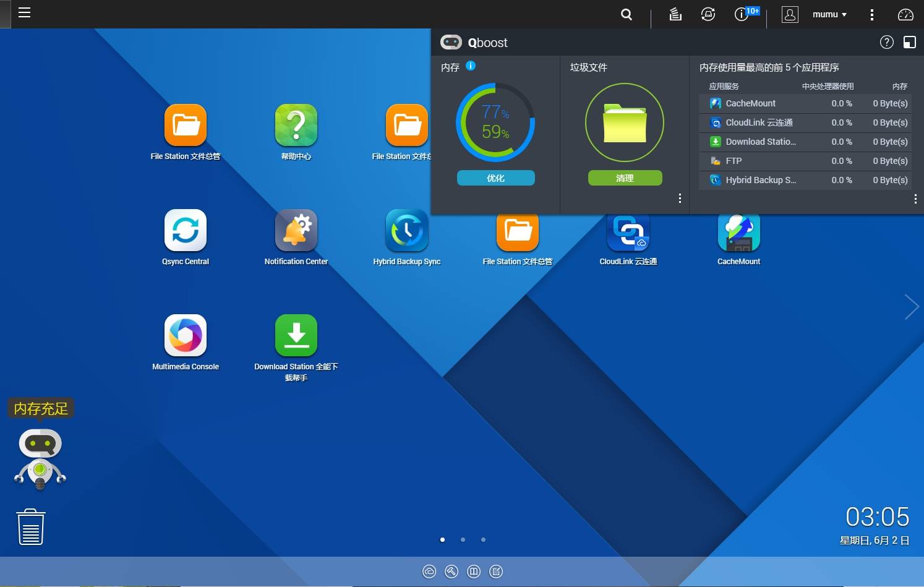Click FTP row's 0.0 % CPU value
Viewport: 924px width, 587px height.
(842, 161)
